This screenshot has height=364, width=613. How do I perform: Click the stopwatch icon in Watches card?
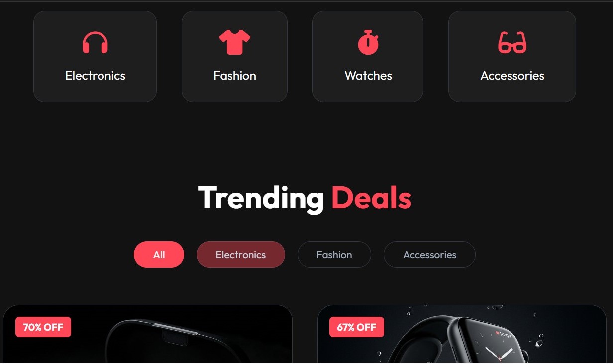point(368,42)
